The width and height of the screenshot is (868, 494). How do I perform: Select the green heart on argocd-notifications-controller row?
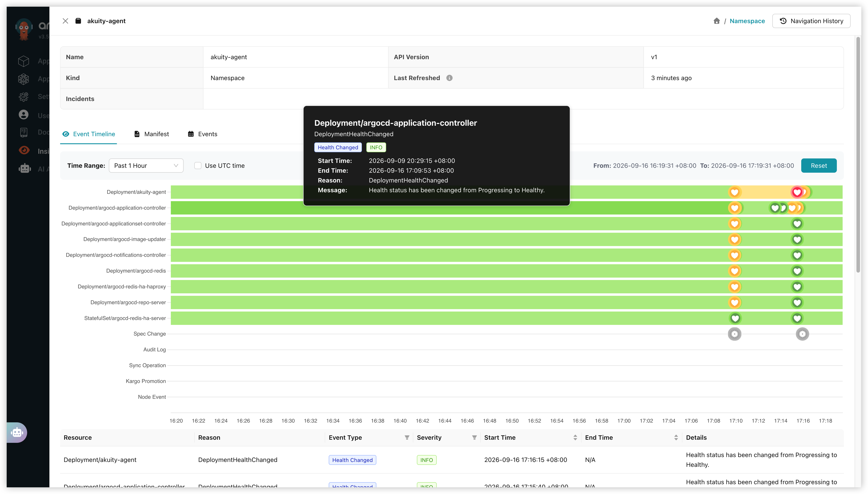[x=797, y=255]
